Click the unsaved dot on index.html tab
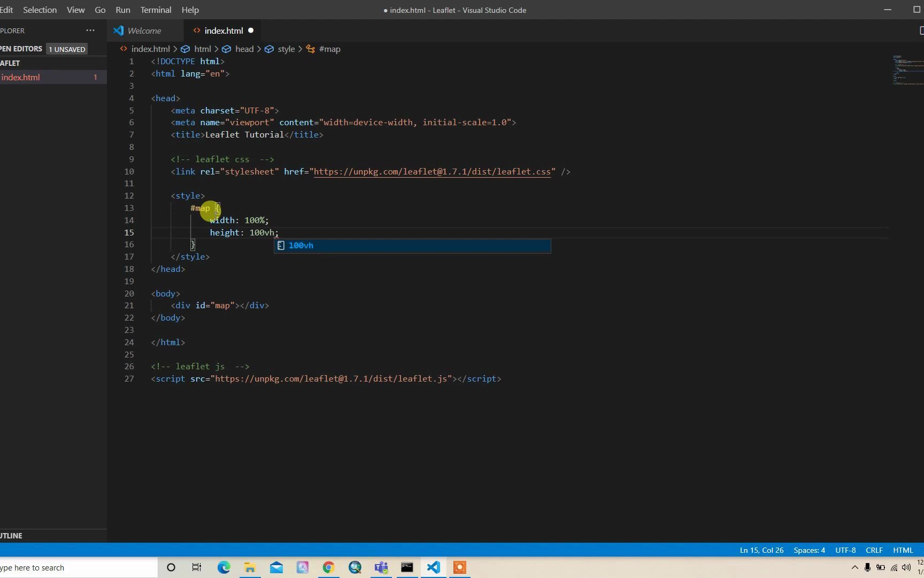 coord(251,31)
